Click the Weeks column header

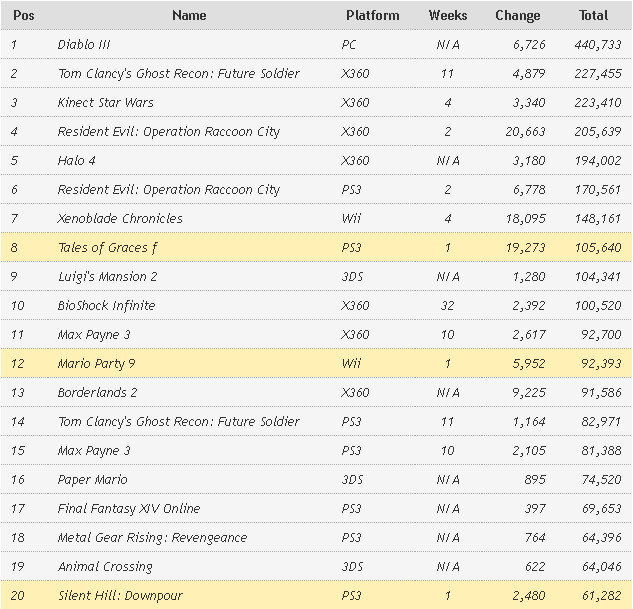[x=448, y=15]
